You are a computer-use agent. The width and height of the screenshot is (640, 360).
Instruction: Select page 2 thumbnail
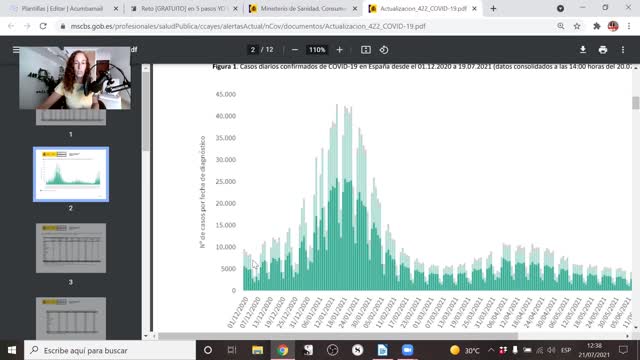[71, 174]
